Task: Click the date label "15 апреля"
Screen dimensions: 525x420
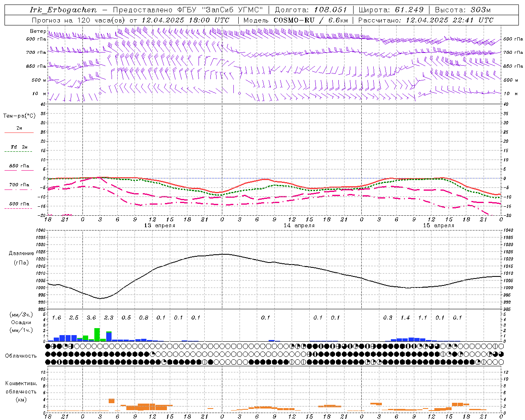Action: click(x=438, y=226)
